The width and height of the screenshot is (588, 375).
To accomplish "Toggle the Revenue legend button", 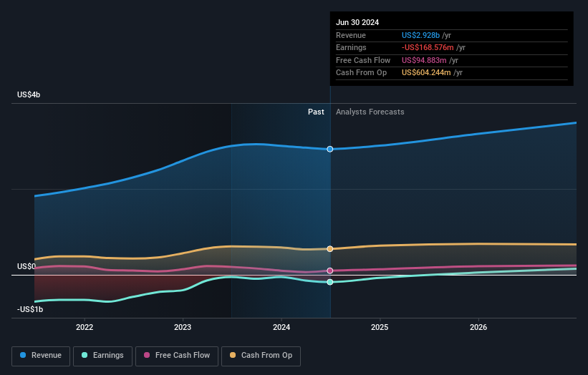I will tap(41, 356).
